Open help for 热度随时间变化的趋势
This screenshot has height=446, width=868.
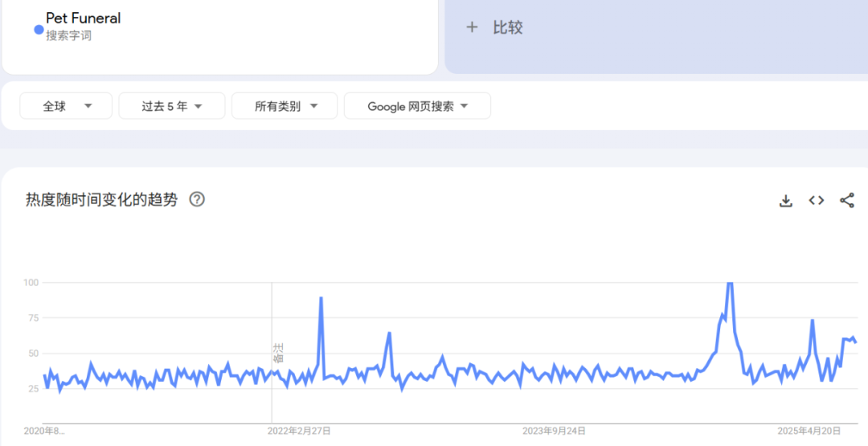(197, 199)
